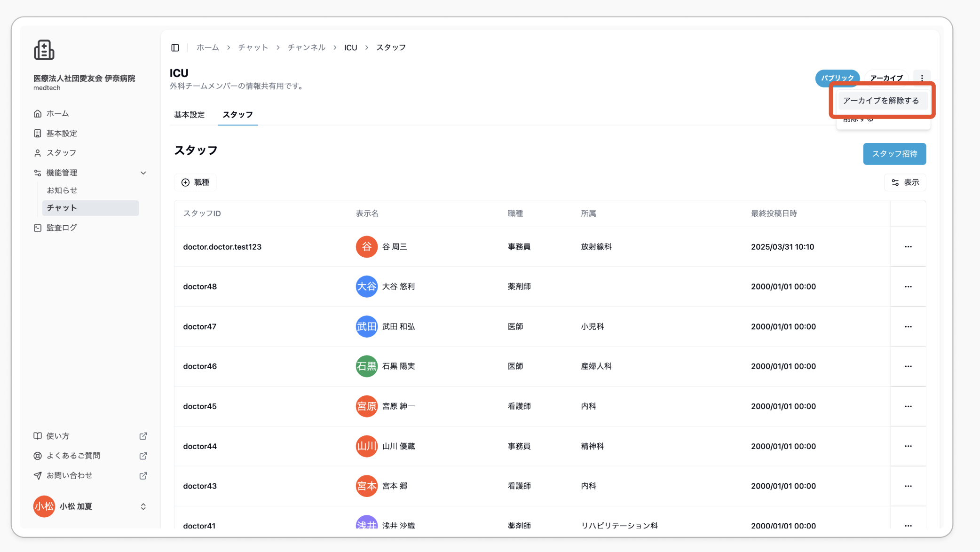Viewport: 980px width, 552px height.
Task: Click the スタッフID column header
Action: coord(202,213)
